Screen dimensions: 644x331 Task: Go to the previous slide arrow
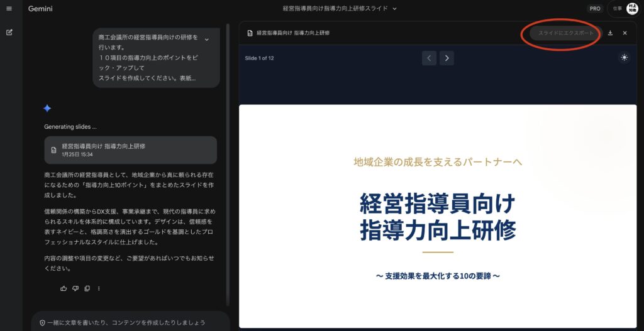coord(429,58)
